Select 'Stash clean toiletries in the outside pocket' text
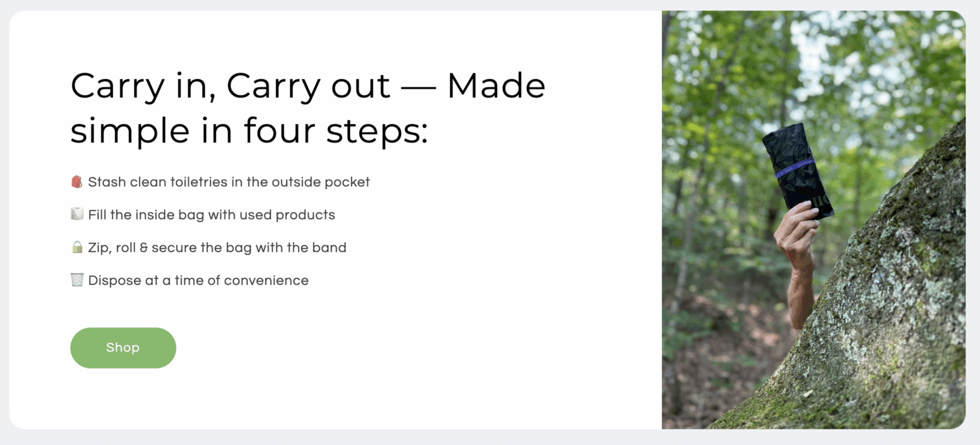Viewport: 980px width, 445px height. pos(229,182)
